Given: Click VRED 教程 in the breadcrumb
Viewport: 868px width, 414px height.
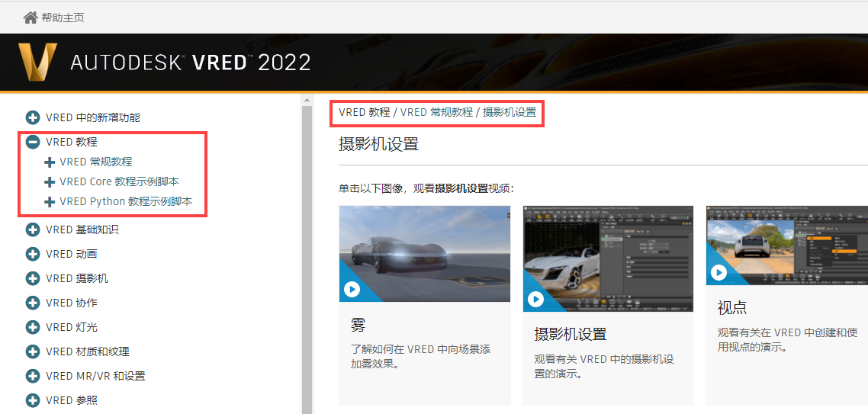Looking at the screenshot, I should (x=365, y=112).
